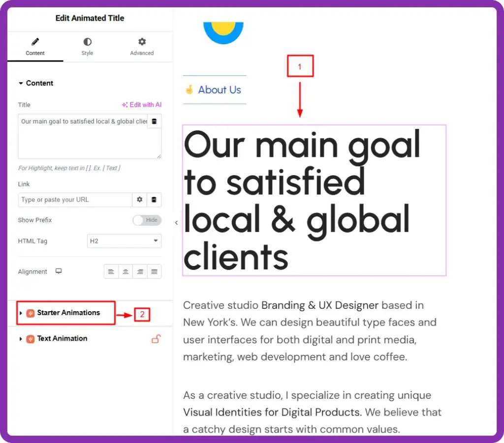Open the Advanced tab

click(x=142, y=47)
